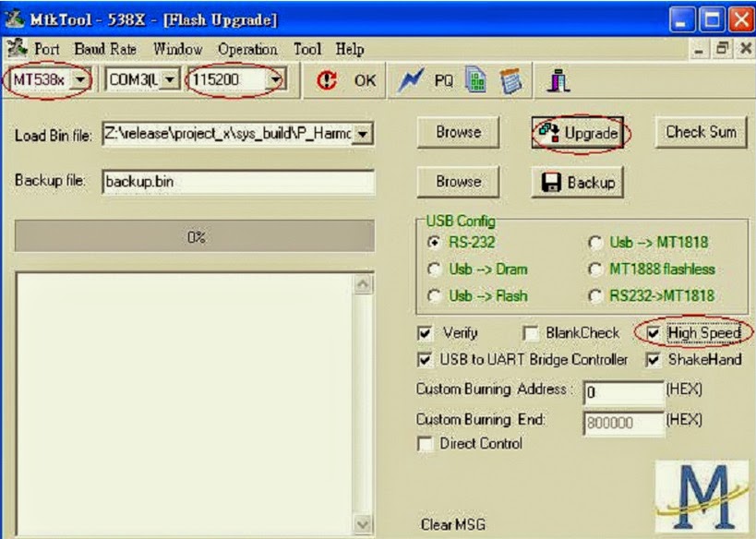Screen dimensions: 756x539
Task: Restore the inner Flash Upgrade child window
Action: tap(722, 49)
